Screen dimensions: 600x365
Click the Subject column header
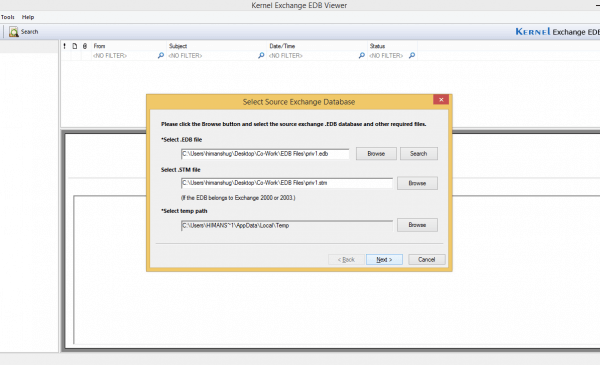216,46
